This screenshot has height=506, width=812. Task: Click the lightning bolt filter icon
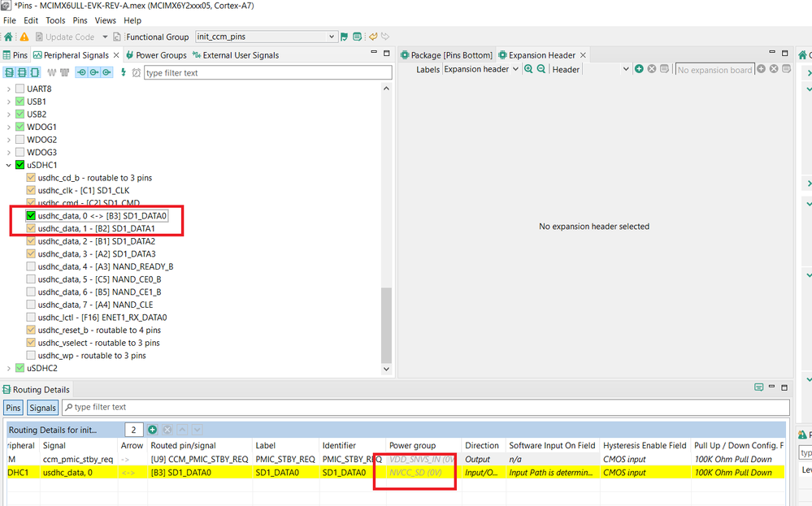[x=124, y=72]
